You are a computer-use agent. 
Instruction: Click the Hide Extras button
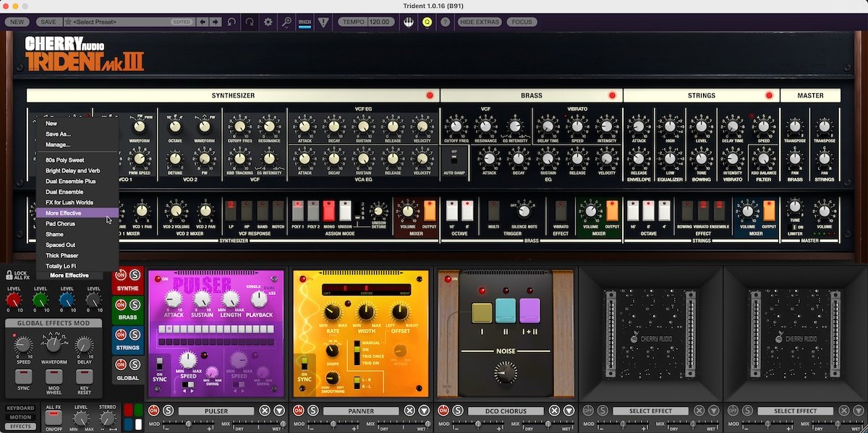pos(480,22)
